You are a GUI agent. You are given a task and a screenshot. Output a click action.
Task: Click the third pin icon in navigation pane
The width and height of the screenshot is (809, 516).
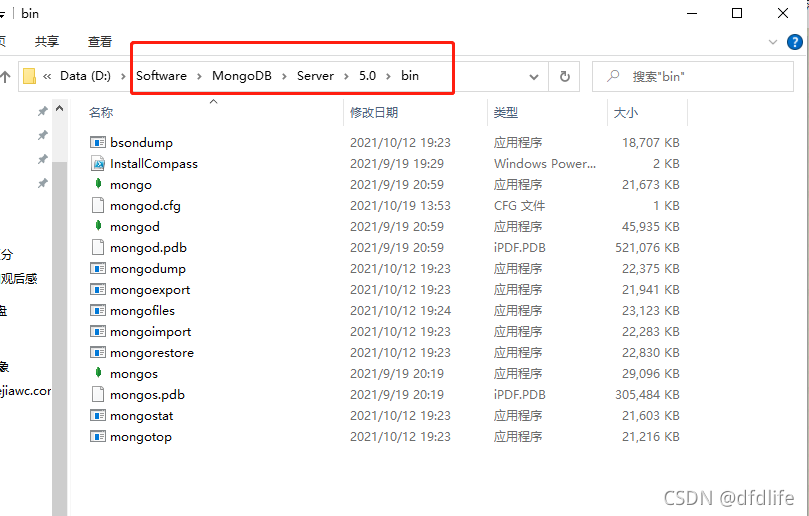click(x=43, y=159)
